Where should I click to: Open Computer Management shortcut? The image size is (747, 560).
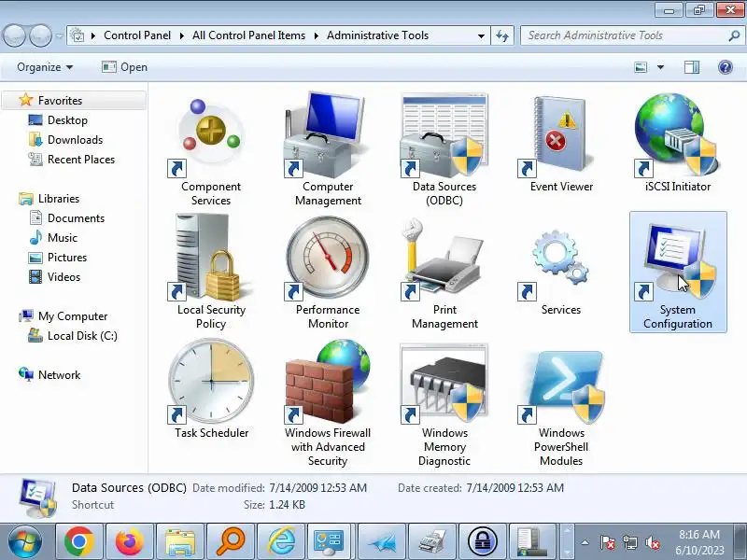(x=328, y=150)
